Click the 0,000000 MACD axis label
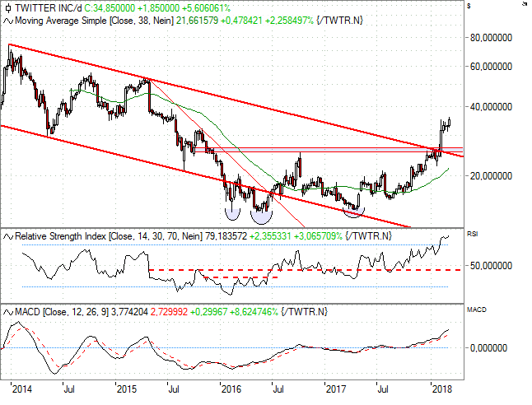Image resolution: width=532 pixels, height=405 pixels. click(x=488, y=348)
